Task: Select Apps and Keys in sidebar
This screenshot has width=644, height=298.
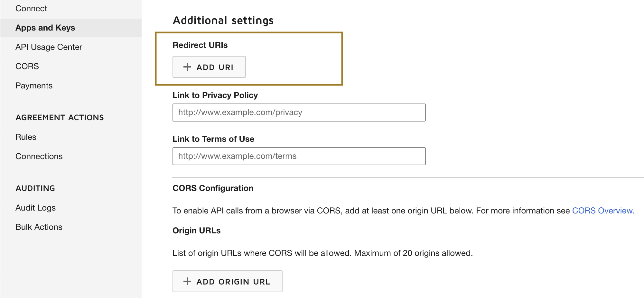Action: tap(45, 28)
